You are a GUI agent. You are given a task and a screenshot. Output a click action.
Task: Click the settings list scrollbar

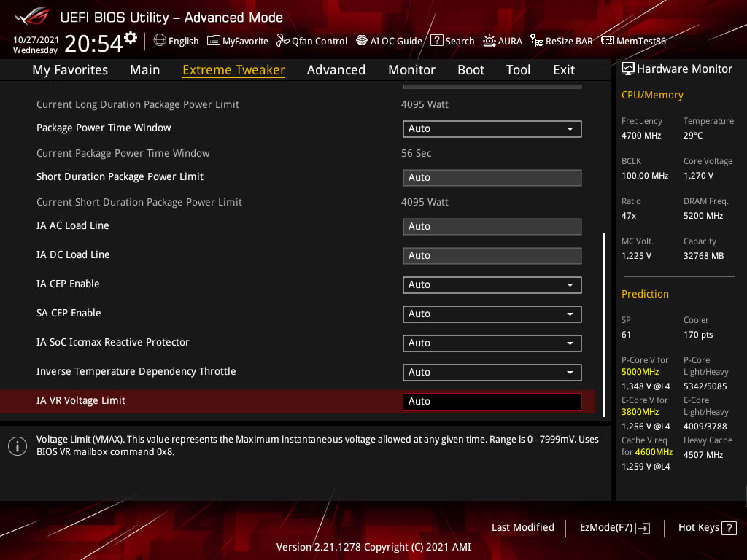point(605,324)
